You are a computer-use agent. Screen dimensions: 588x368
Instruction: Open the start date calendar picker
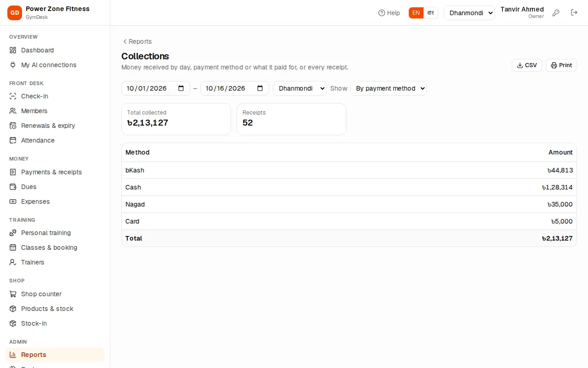point(181,88)
